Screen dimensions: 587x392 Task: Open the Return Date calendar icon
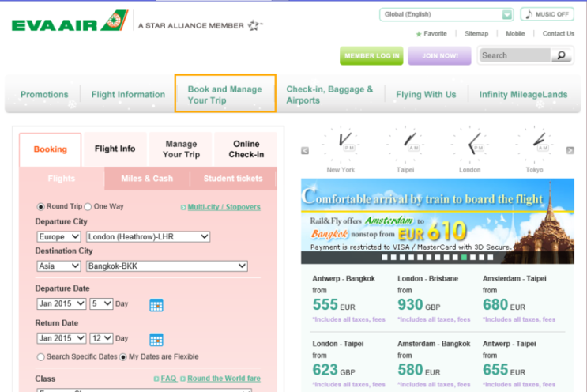[156, 340]
